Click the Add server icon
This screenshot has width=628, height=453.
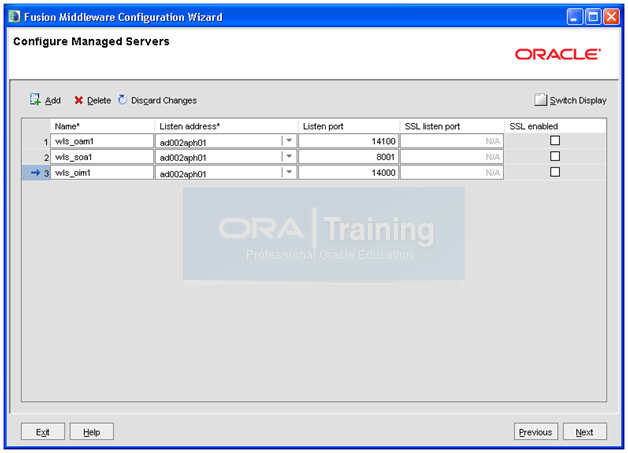[x=35, y=99]
